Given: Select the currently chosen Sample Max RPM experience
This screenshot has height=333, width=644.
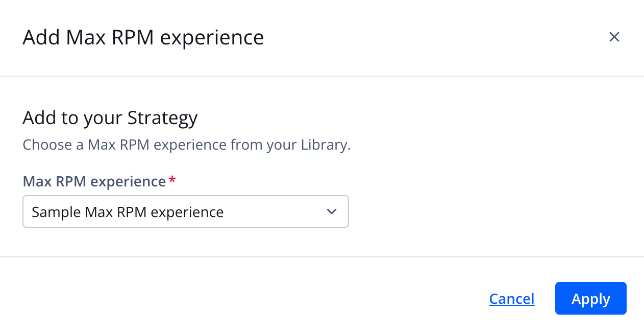Looking at the screenshot, I should 128,211.
